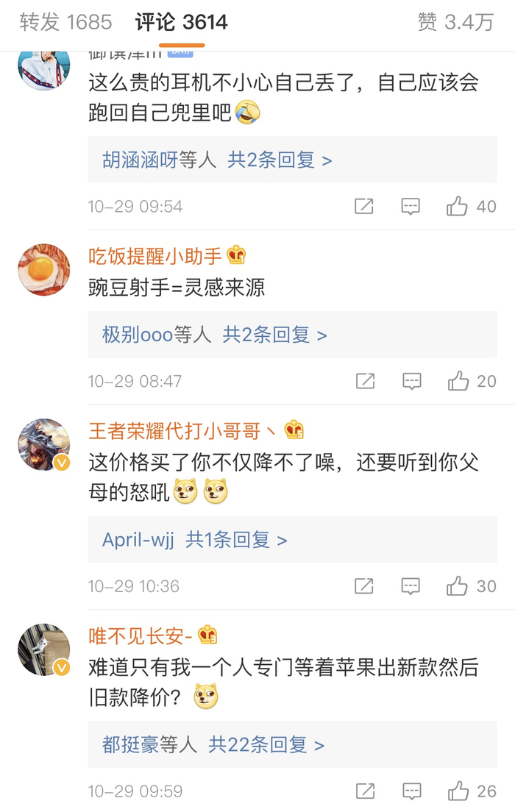Image resolution: width=515 pixels, height=812 pixels.
Task: Switch to the 转发 1685 tab
Action: click(66, 23)
